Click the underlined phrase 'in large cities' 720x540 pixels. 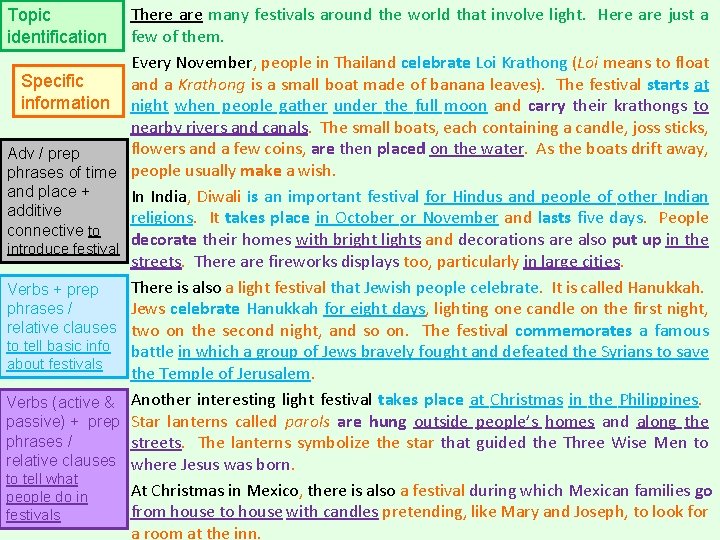[x=572, y=262]
